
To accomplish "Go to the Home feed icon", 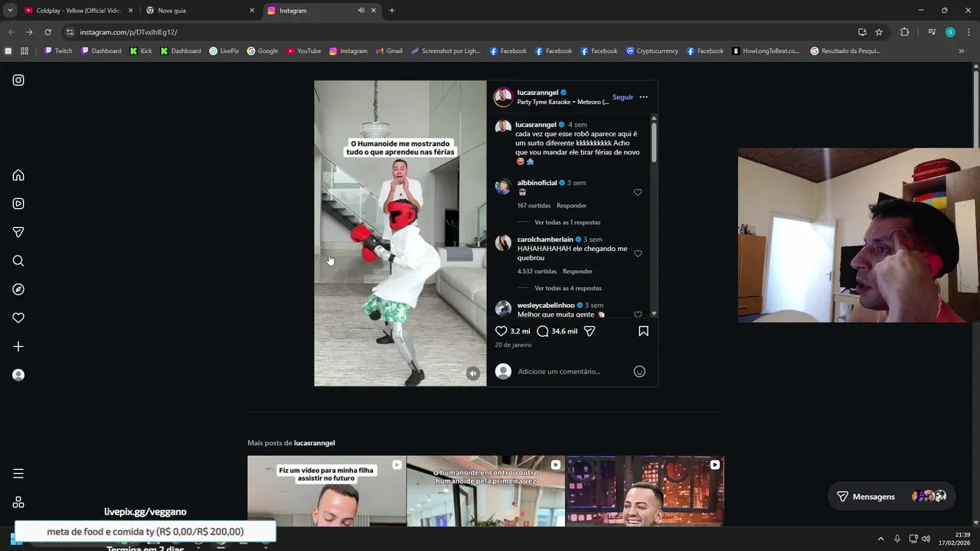I will click(x=18, y=175).
